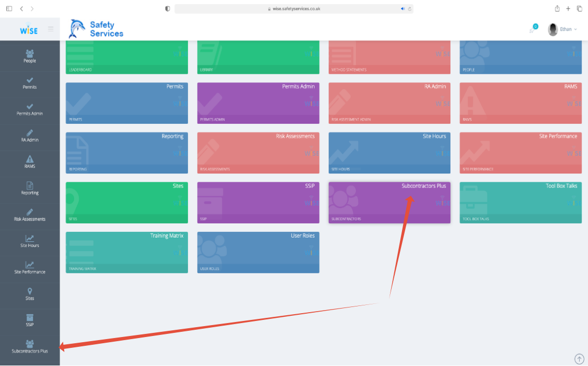Open the notifications icon with badge
Viewport: 588px width, 366px height.
tap(534, 29)
